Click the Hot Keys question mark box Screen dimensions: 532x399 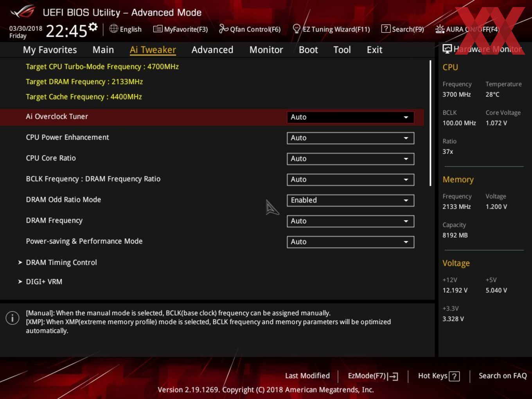pos(454,376)
